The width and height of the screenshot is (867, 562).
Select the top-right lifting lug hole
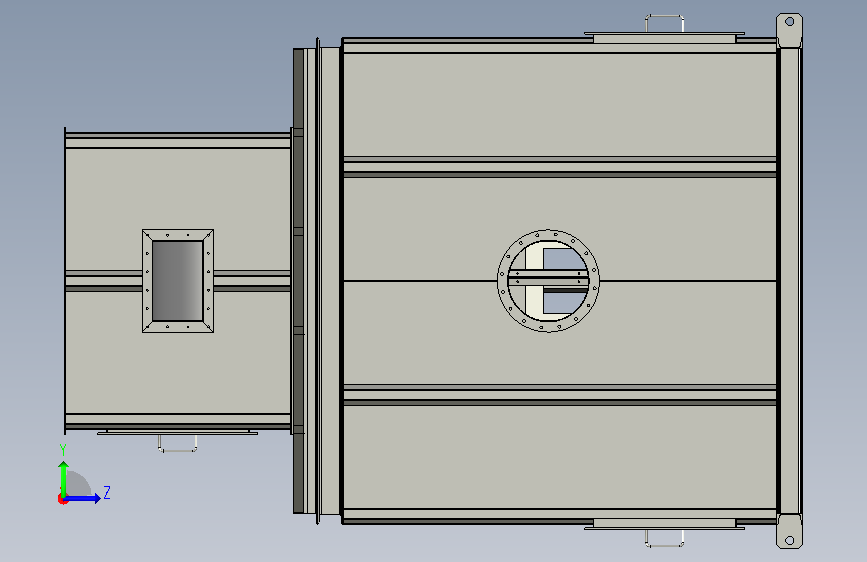pos(790,22)
